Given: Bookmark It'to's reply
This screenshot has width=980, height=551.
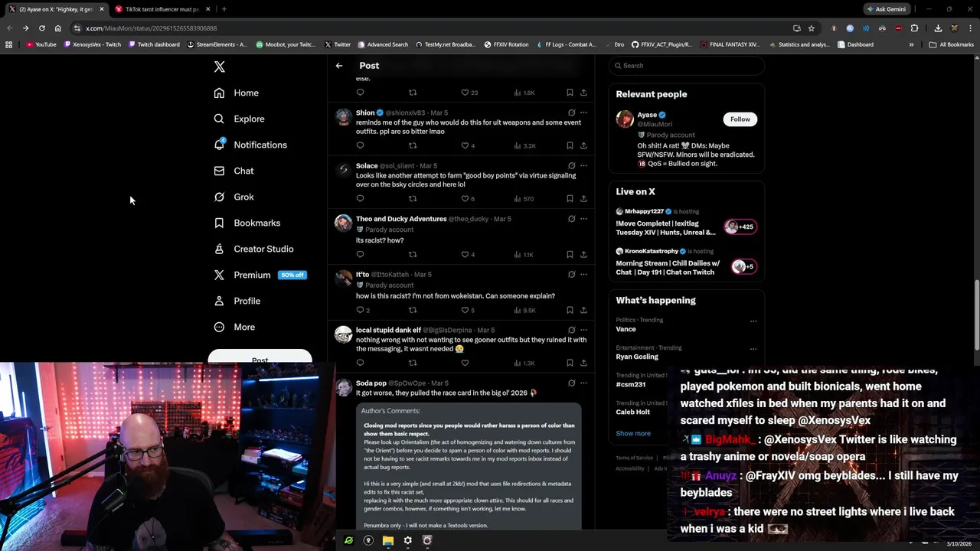Looking at the screenshot, I should [570, 310].
